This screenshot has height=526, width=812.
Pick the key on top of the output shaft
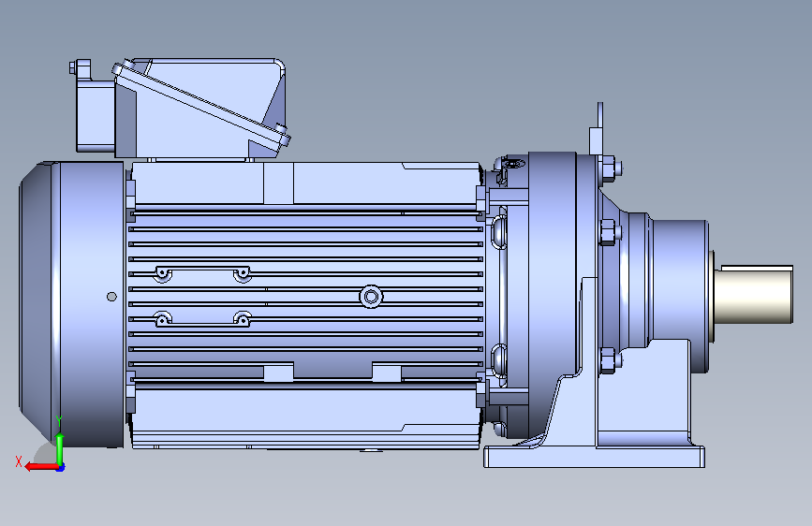pos(757,269)
